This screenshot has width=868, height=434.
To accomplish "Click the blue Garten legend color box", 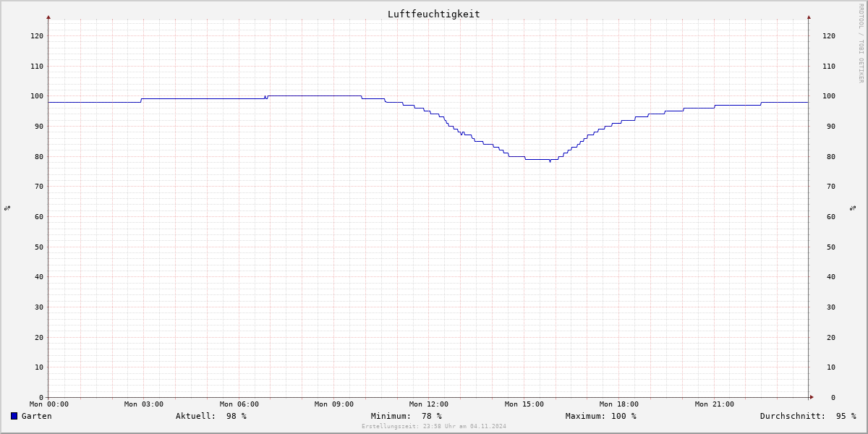I will [x=14, y=416].
